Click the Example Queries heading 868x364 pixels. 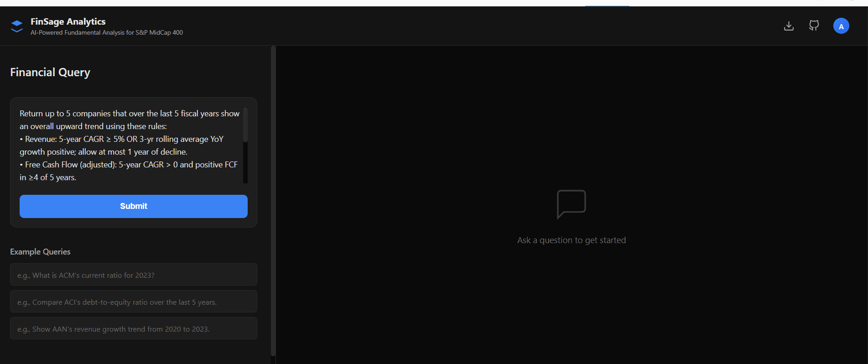tap(40, 252)
